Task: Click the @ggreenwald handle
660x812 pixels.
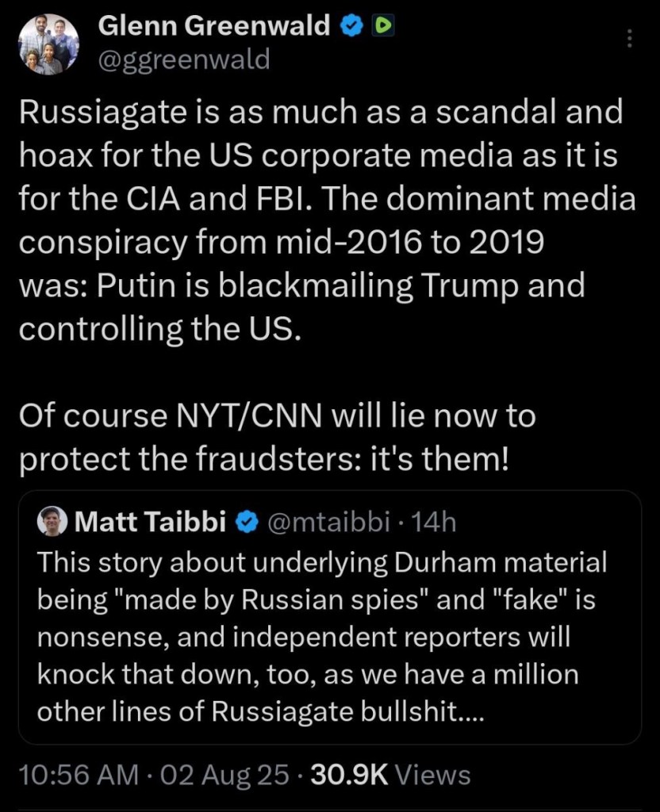Action: (183, 59)
